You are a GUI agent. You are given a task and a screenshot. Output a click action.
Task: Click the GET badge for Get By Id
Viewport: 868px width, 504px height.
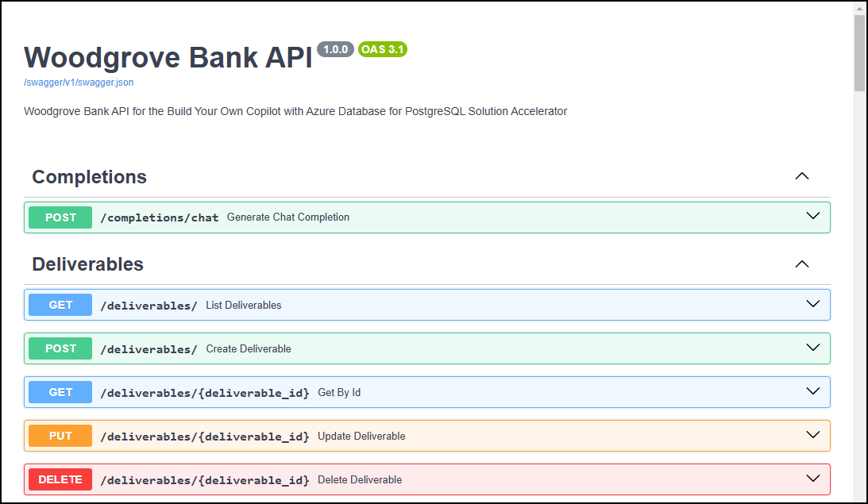[x=60, y=392]
